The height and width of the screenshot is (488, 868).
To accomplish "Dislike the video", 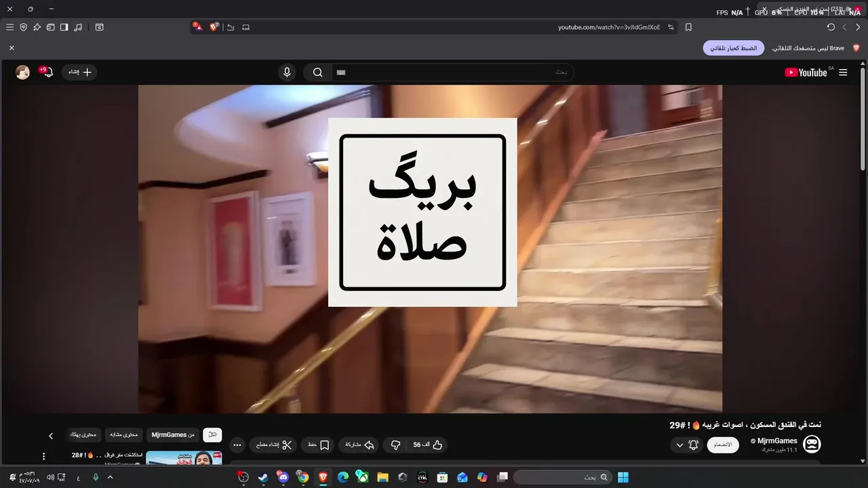I will 395,445.
